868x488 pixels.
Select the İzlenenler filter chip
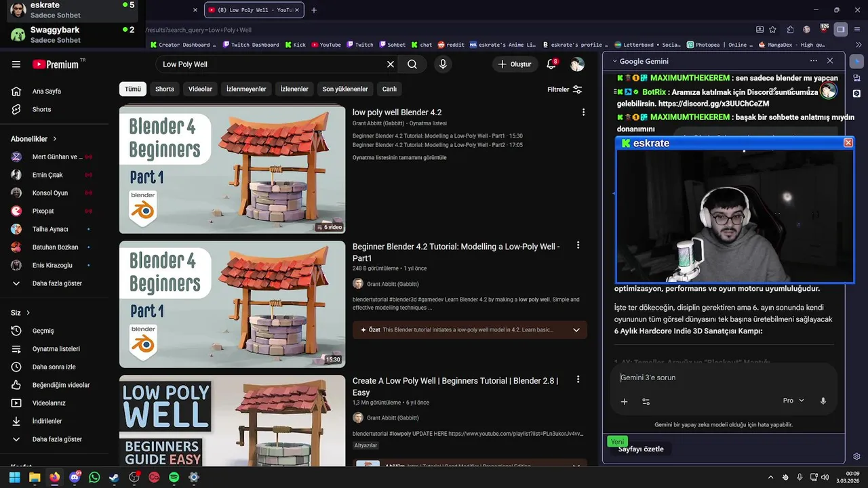pos(294,89)
